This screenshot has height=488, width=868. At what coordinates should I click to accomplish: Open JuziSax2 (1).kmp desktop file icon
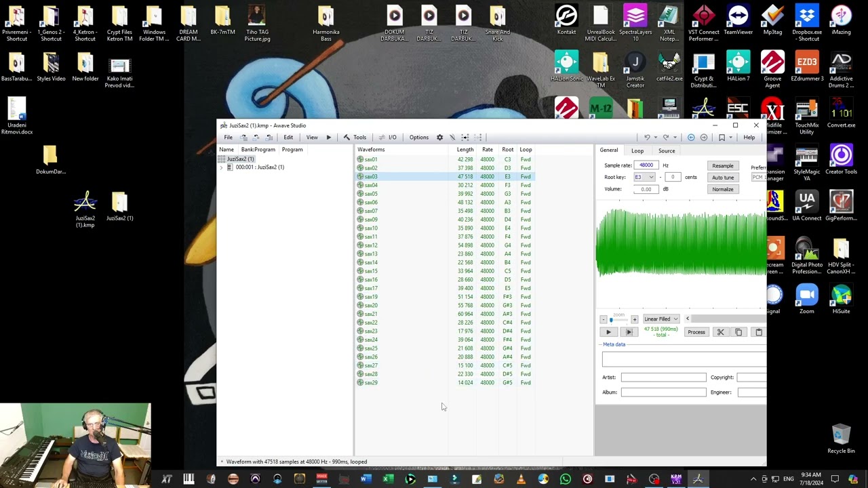coord(85,210)
